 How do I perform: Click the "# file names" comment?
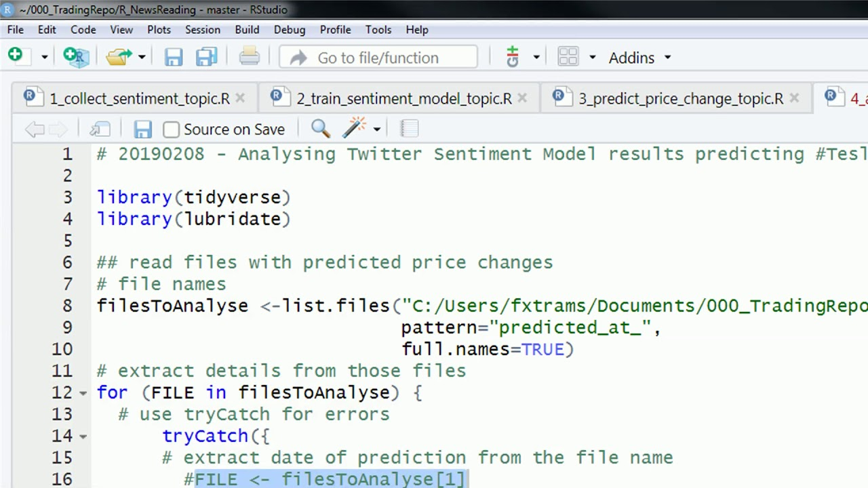[x=161, y=284]
